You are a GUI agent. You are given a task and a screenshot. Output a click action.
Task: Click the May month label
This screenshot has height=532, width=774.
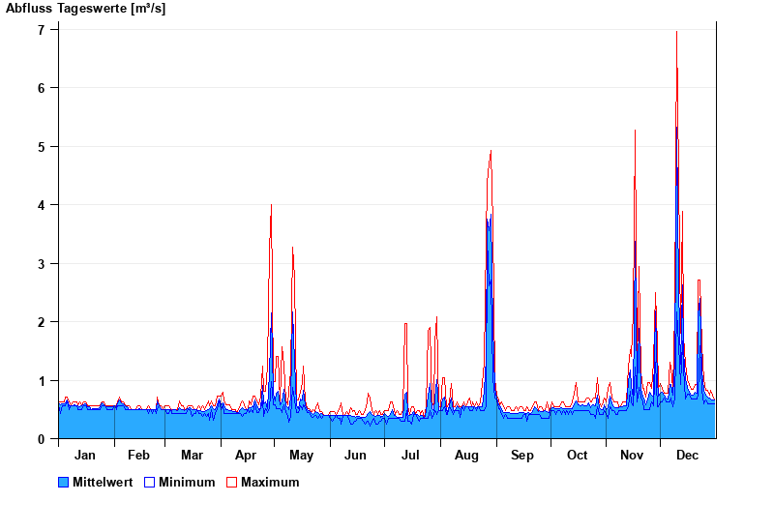click(x=301, y=455)
